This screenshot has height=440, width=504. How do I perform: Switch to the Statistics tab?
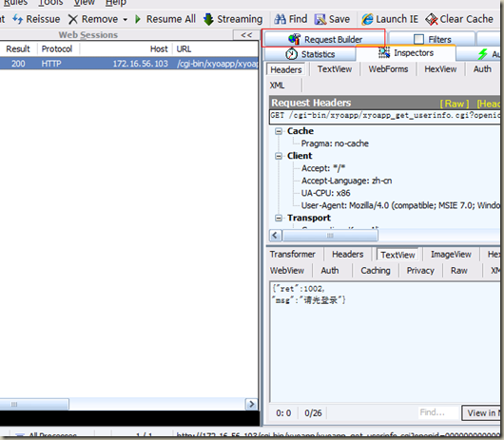pos(310,54)
